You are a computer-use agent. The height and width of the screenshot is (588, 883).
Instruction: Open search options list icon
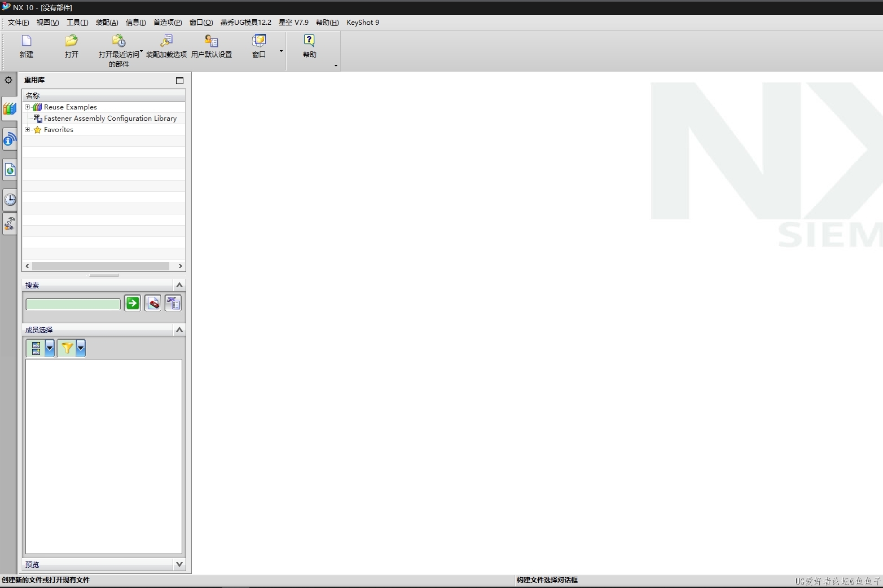click(173, 303)
